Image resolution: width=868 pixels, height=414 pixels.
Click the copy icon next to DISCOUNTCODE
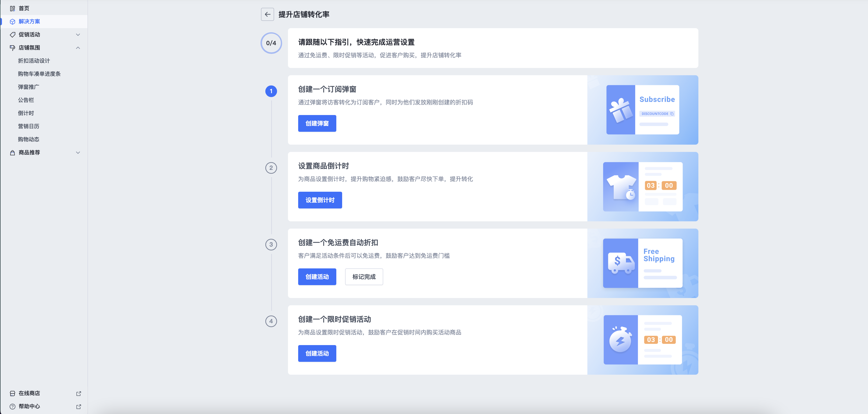pyautogui.click(x=673, y=114)
